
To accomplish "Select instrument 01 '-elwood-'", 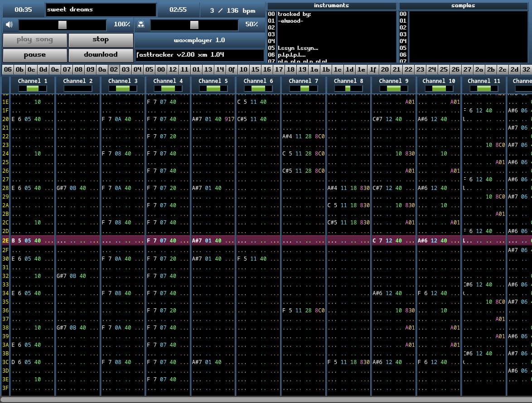I will coord(332,21).
